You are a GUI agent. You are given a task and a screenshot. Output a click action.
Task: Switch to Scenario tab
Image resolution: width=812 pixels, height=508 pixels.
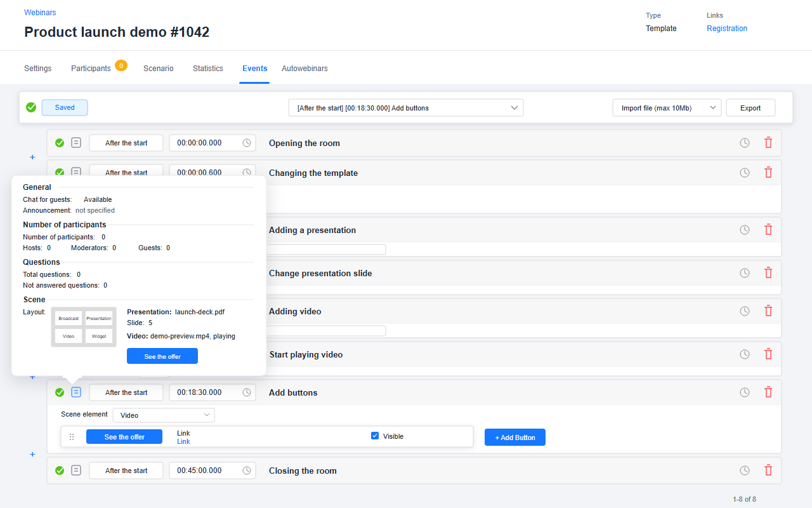159,69
